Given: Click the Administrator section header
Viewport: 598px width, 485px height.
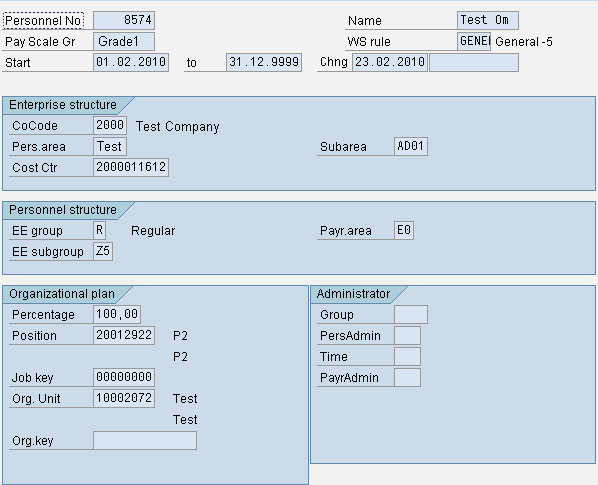Looking at the screenshot, I should click(353, 294).
